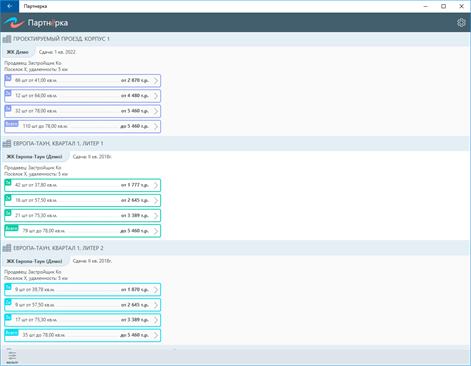The image size is (471, 366).
Task: Click header ЕВРОПА-ТАУН, КВАРТАЛ 1, ЛИТЕР 2
Action: pyautogui.click(x=58, y=248)
